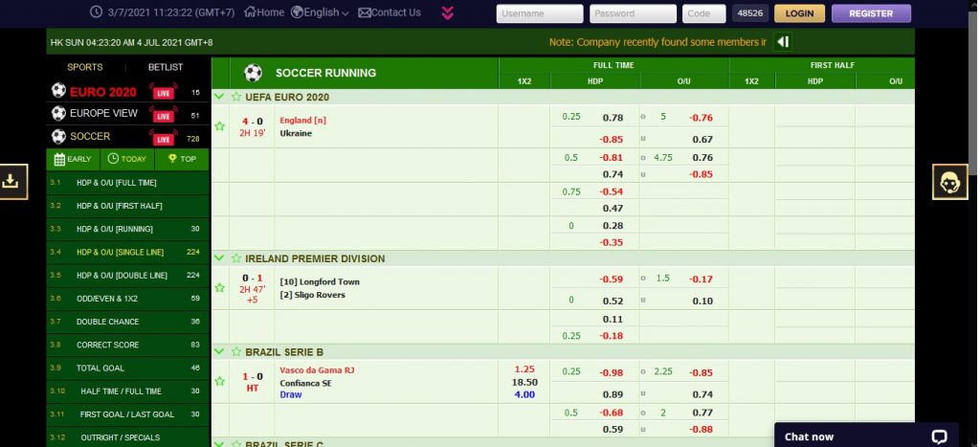This screenshot has height=447, width=980.
Task: Open the Chat now speech bubble icon
Action: [939, 436]
